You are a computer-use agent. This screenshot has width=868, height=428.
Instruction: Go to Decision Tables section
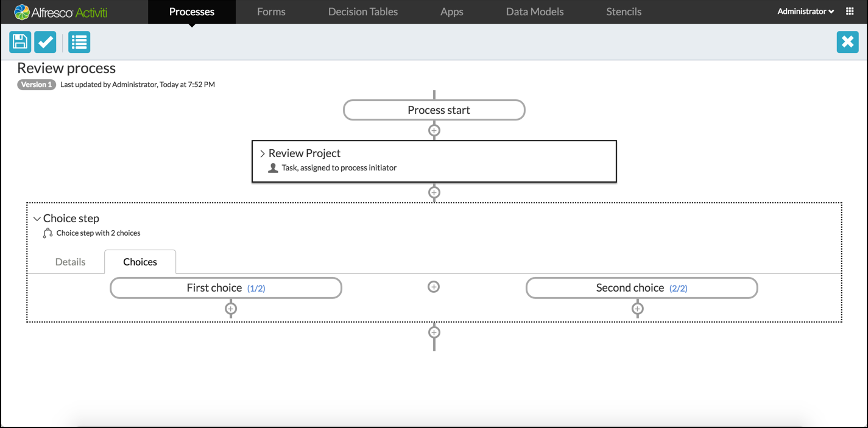(x=362, y=12)
